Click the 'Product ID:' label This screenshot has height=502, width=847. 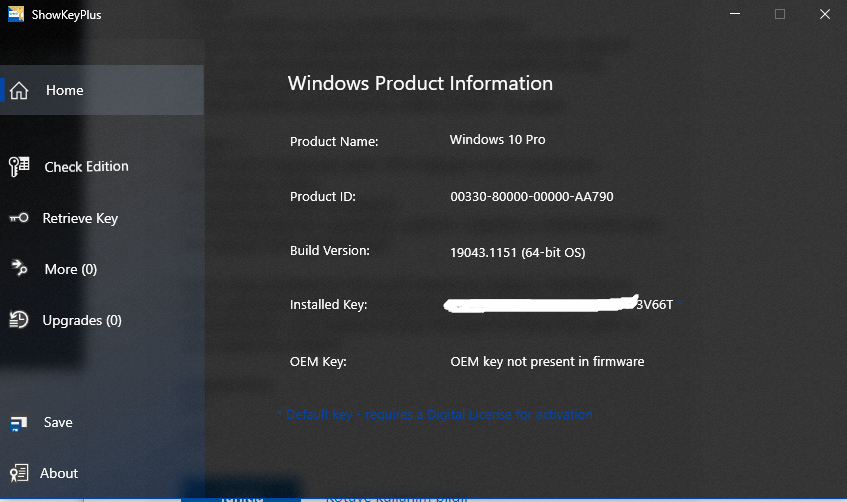tap(322, 197)
